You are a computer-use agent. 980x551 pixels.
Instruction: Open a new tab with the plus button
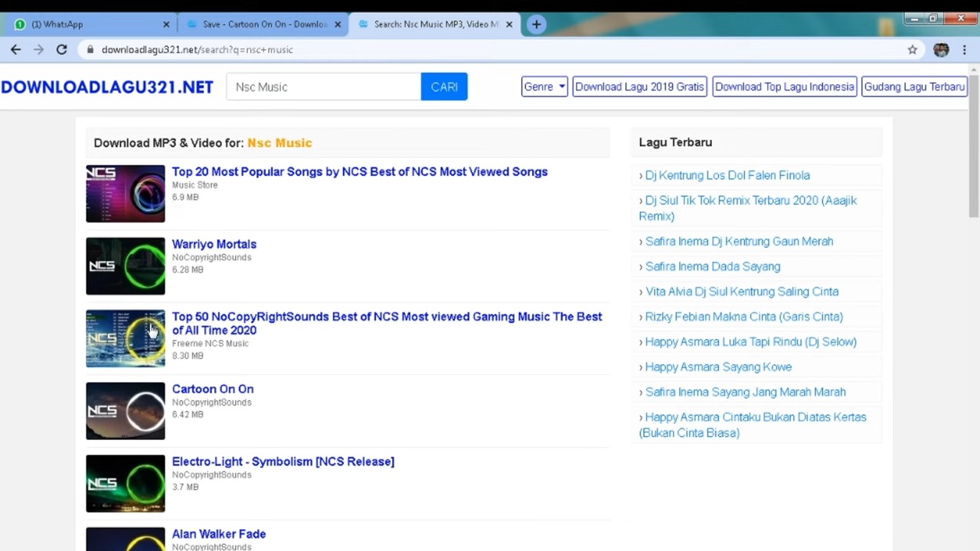536,24
